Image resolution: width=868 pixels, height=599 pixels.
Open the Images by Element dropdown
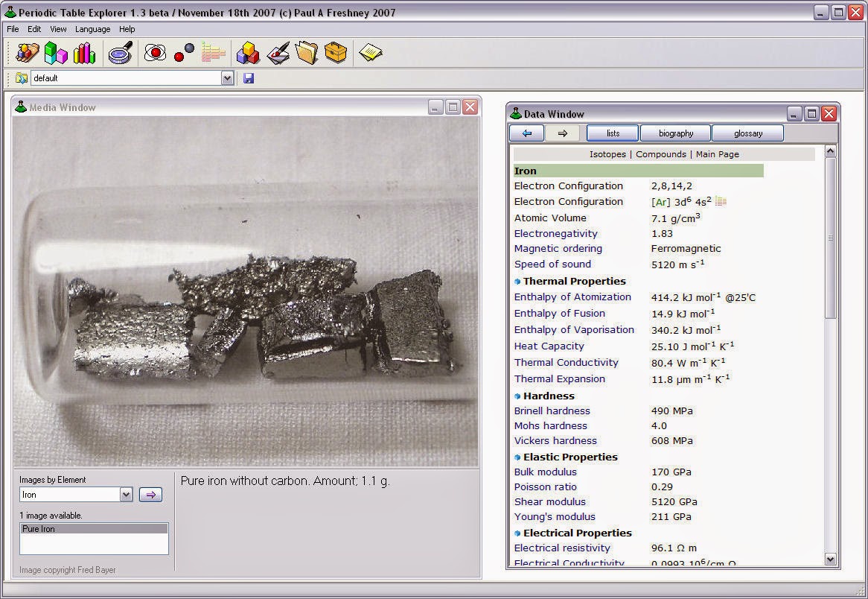125,495
